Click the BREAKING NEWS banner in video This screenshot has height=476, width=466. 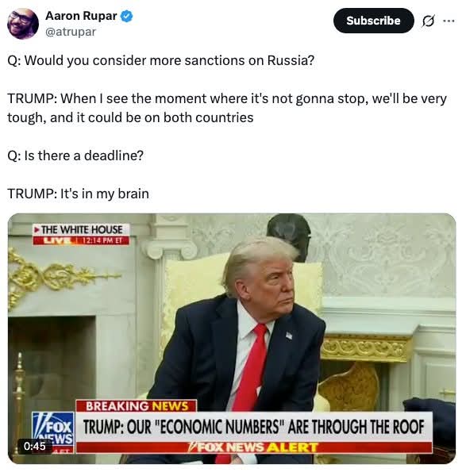pyautogui.click(x=137, y=406)
